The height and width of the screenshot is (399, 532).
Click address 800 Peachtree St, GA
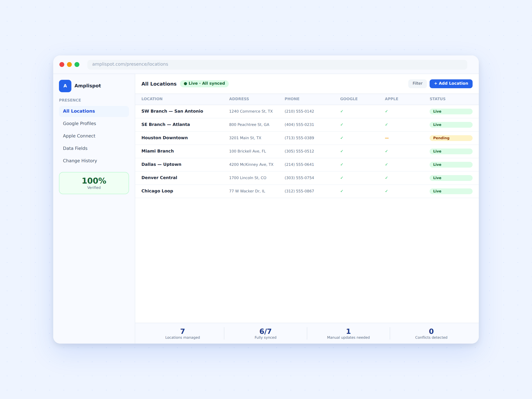[249, 125]
